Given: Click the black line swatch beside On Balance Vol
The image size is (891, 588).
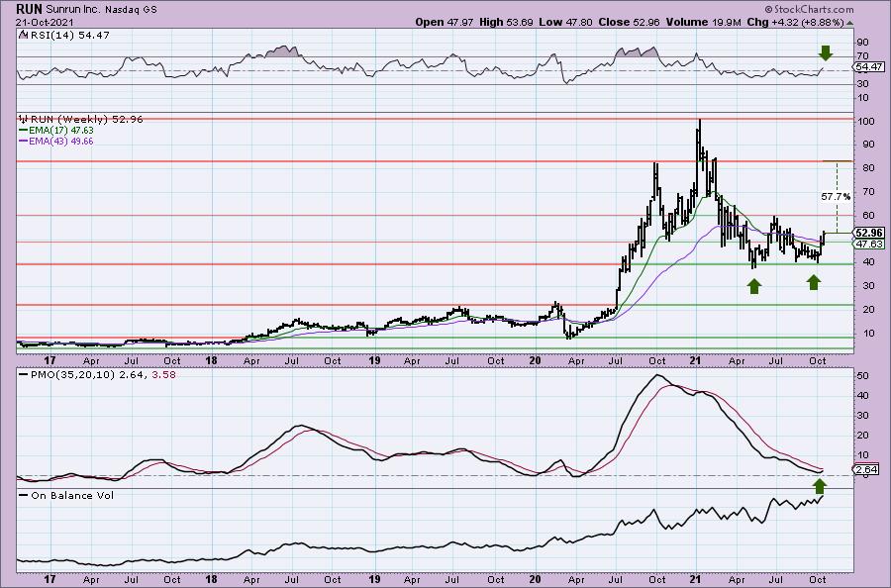Looking at the screenshot, I should [24, 495].
